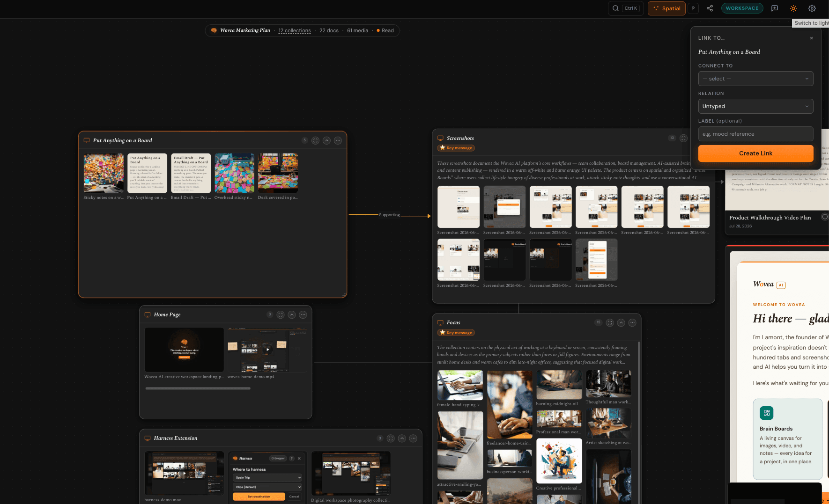Image resolution: width=829 pixels, height=504 pixels.
Task: Click the Home Page card monitor icon
Action: [148, 315]
